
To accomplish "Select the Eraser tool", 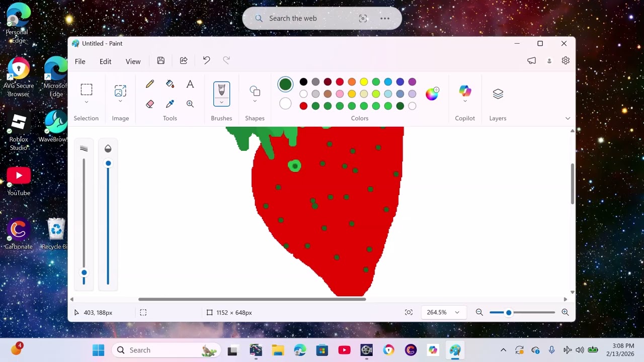I will (150, 104).
